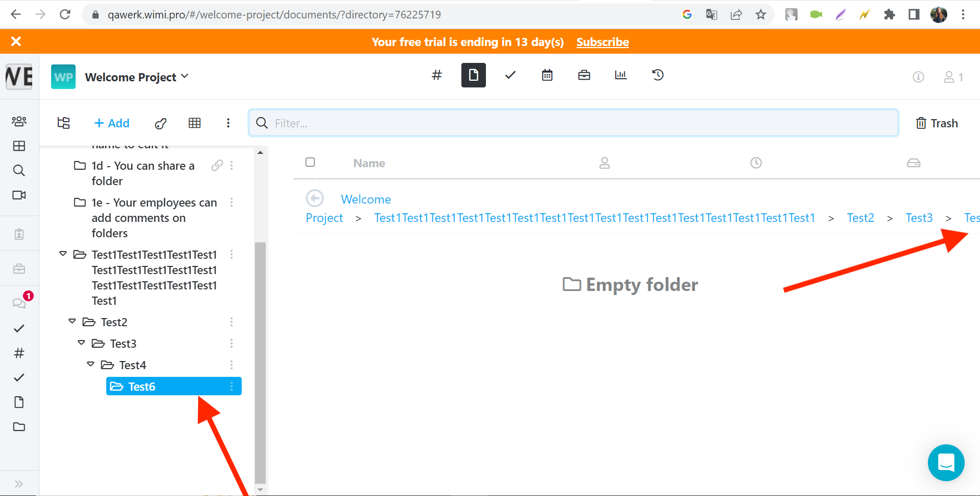Open the calendar module icon

pyautogui.click(x=547, y=75)
